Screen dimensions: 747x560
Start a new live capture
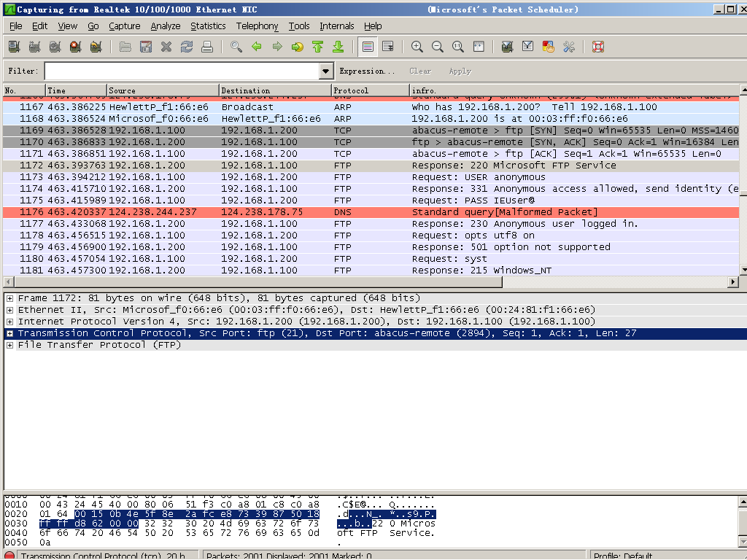[x=55, y=47]
